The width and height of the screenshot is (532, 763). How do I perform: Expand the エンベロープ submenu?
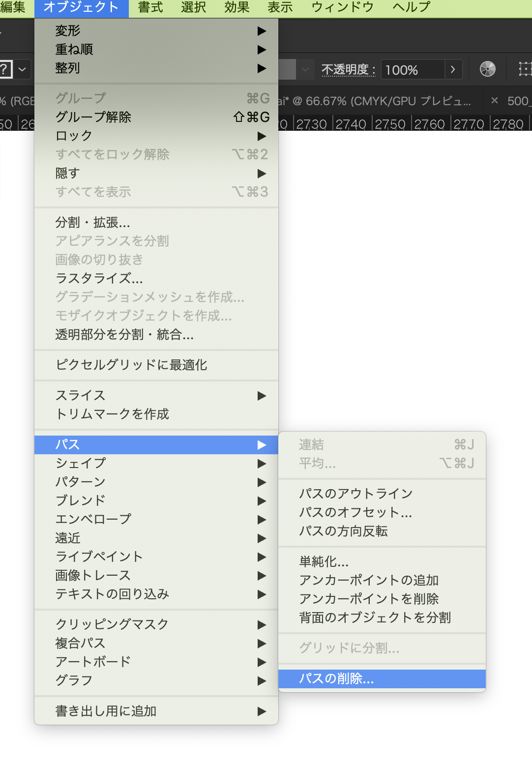[x=156, y=520]
